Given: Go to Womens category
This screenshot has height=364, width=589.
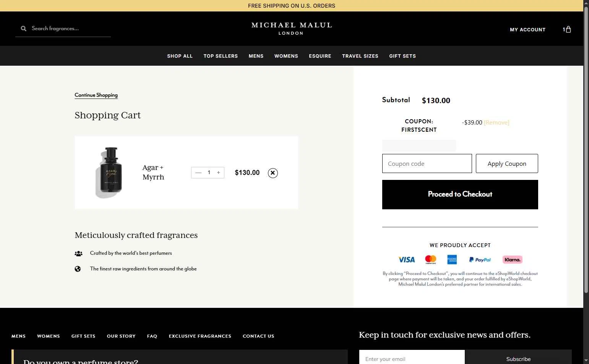Looking at the screenshot, I should [x=286, y=56].
